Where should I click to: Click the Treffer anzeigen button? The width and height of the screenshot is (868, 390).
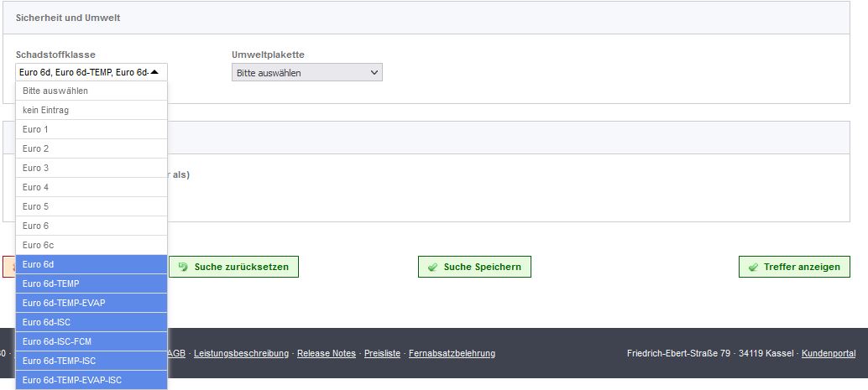click(x=794, y=267)
